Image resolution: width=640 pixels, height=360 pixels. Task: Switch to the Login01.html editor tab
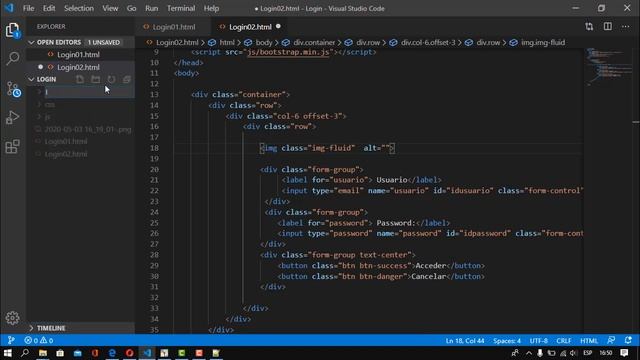(174, 27)
